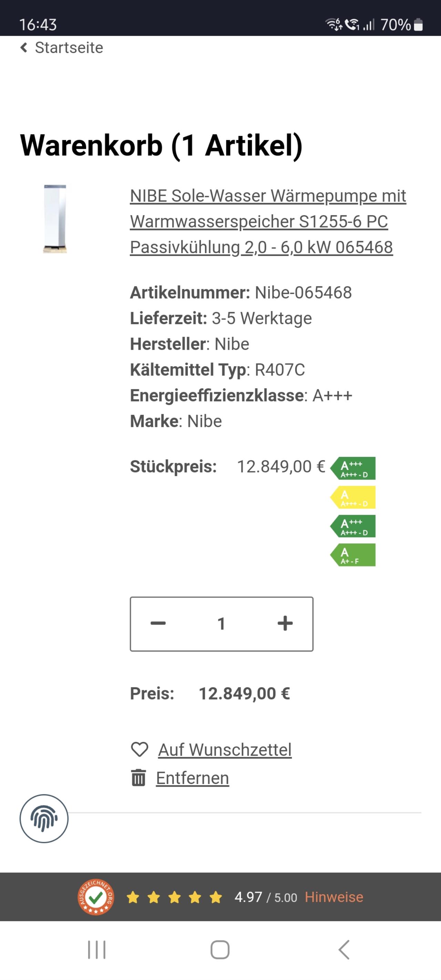
Task: Open the fingerprint privacy settings button
Action: [44, 818]
